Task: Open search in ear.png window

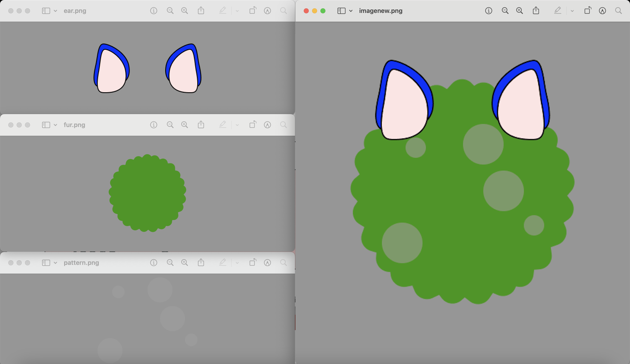Action: [x=284, y=11]
